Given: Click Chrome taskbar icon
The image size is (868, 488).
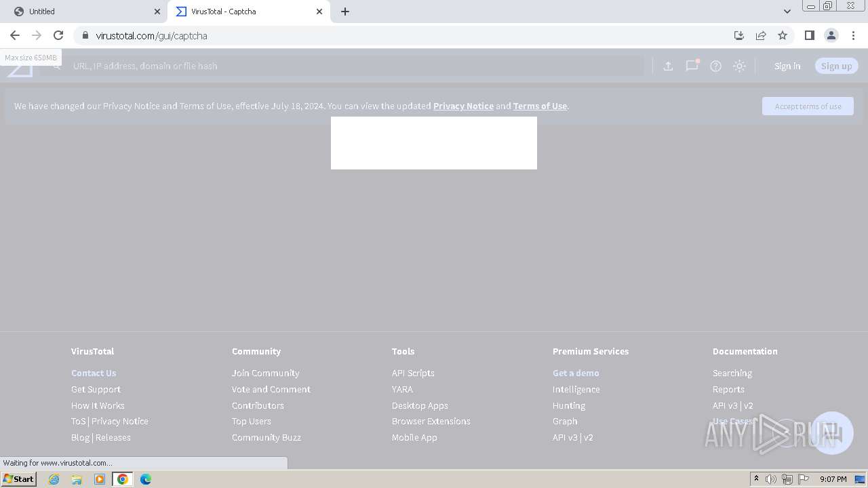Looking at the screenshot, I should (x=123, y=479).
